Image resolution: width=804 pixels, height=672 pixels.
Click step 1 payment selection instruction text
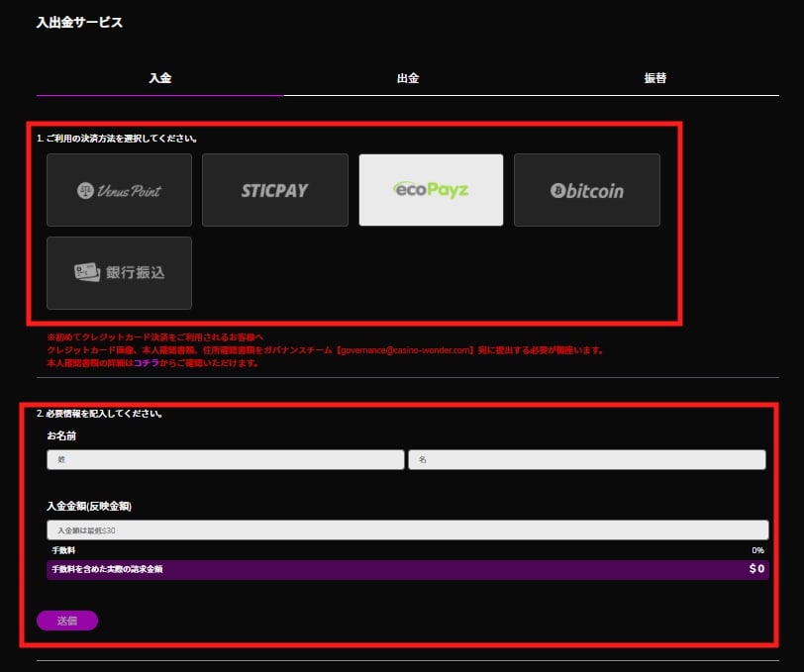pyautogui.click(x=117, y=139)
